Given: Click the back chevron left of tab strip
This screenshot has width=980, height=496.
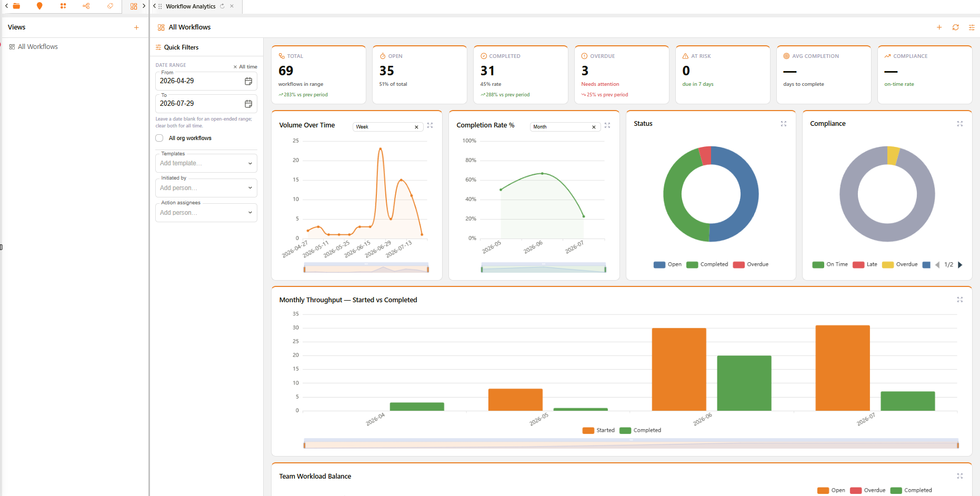Looking at the screenshot, I should pos(154,6).
